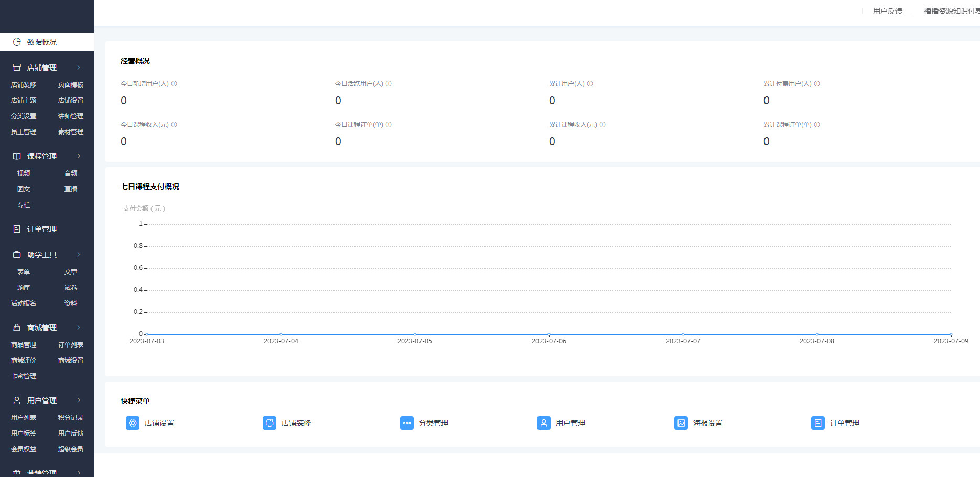The width and height of the screenshot is (980, 477).
Task: Click the 2023-07-06 data point on chart
Action: point(549,334)
